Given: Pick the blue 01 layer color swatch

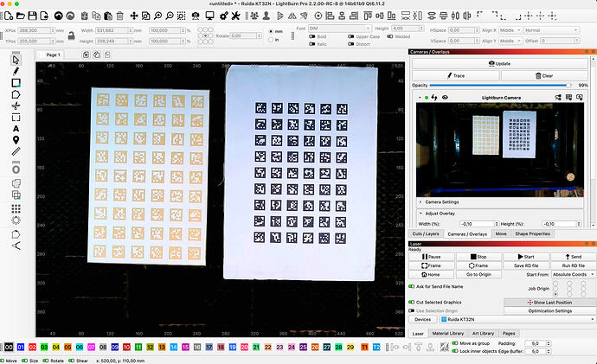Looking at the screenshot, I should (x=21, y=347).
